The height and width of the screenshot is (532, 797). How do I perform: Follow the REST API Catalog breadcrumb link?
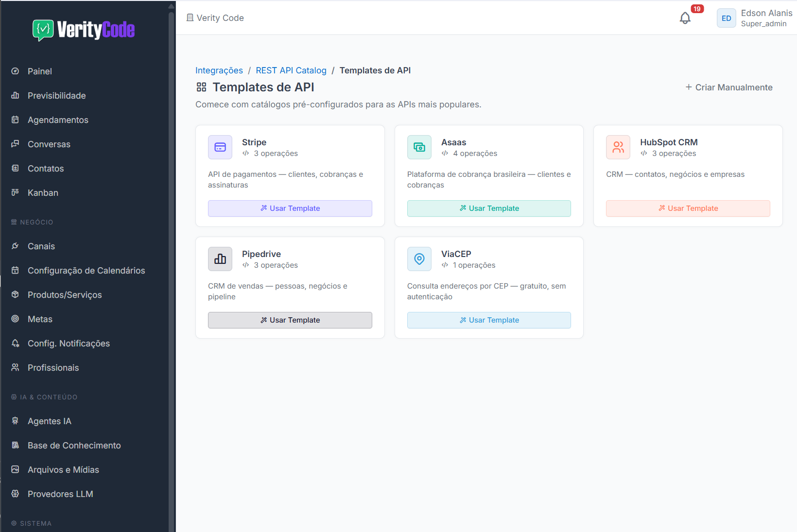291,70
